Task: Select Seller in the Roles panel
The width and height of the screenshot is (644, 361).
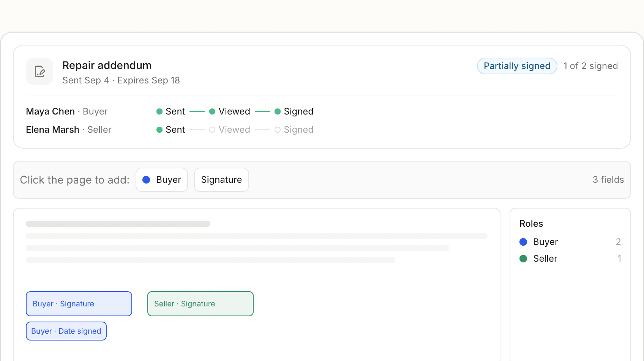Action: coord(570,259)
